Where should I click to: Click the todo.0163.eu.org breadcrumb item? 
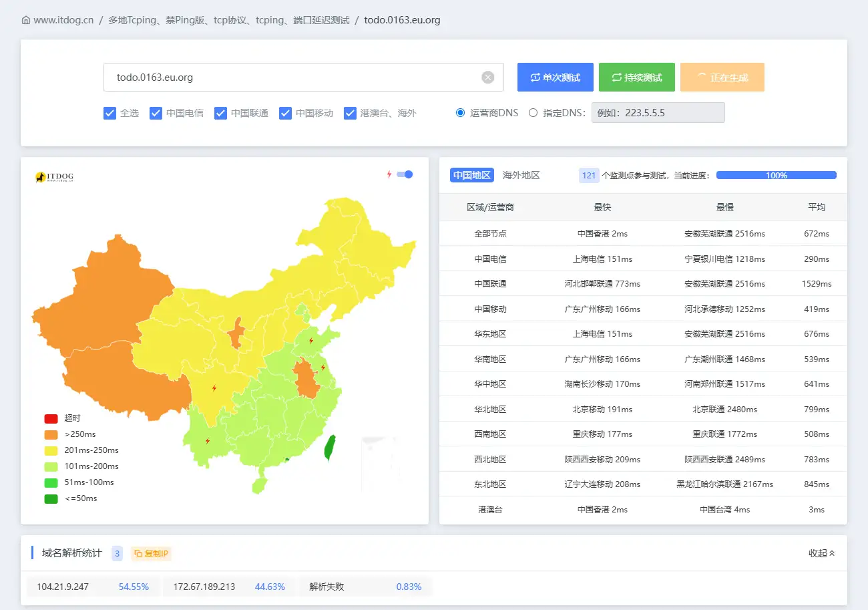point(402,20)
